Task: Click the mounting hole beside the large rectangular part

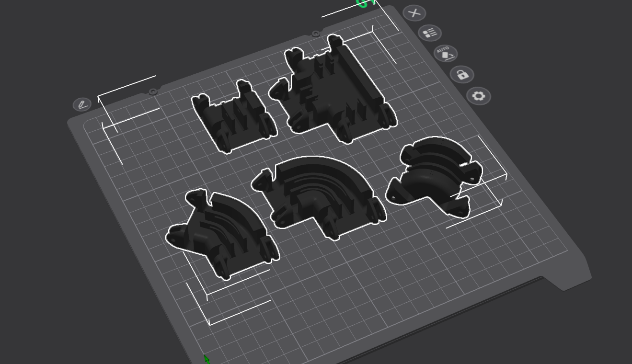Action: (x=315, y=34)
